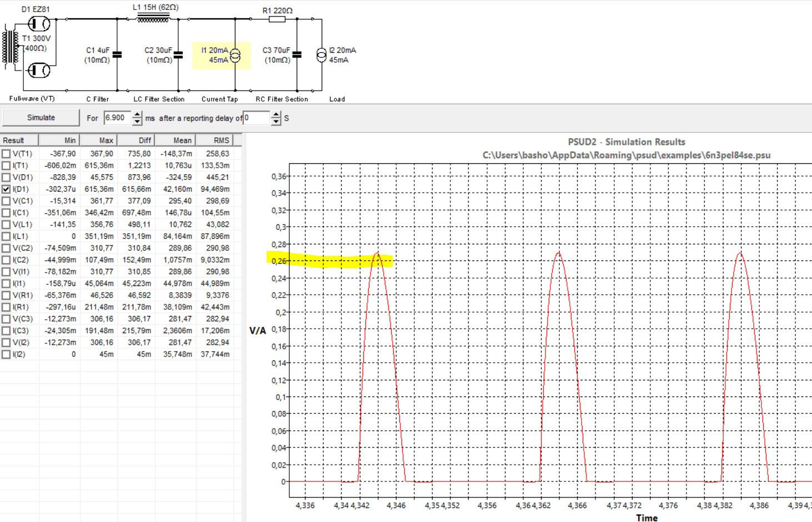This screenshot has width=812, height=522.
Task: Select the I1 current tap source symbol
Action: pos(235,56)
